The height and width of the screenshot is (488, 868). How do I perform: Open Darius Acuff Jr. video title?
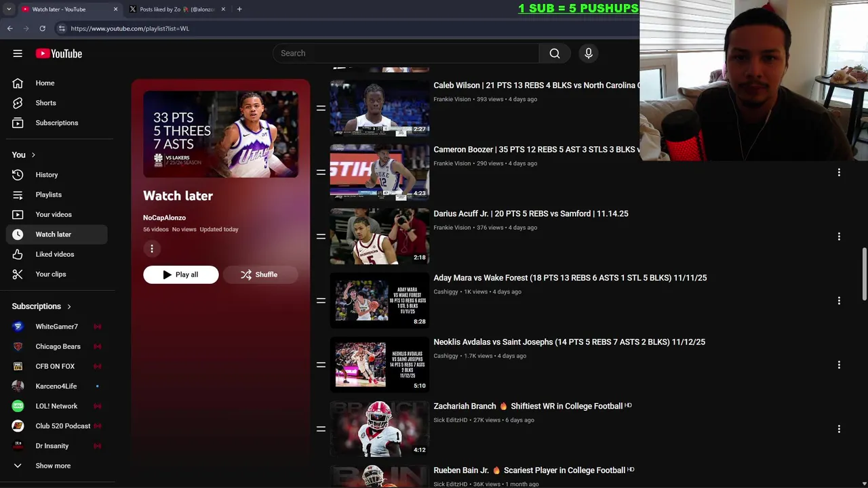531,213
